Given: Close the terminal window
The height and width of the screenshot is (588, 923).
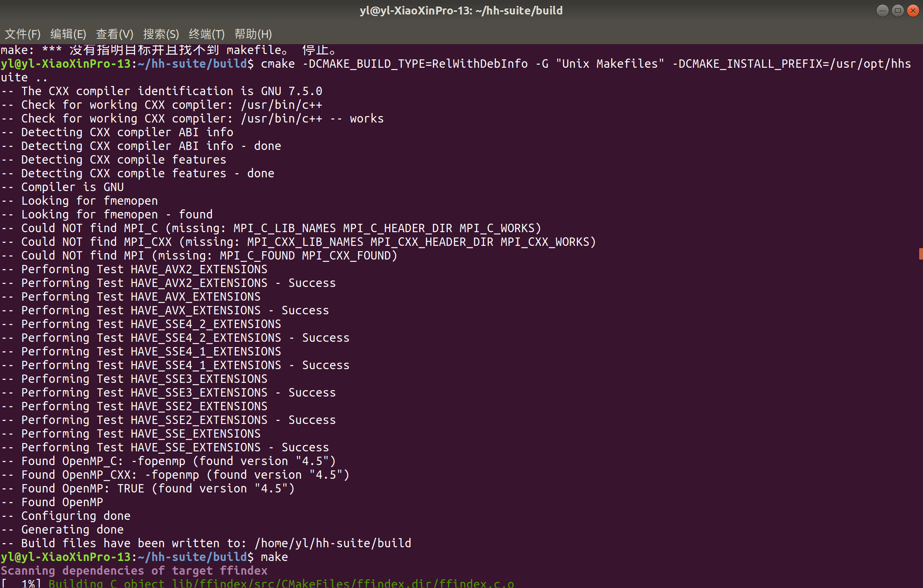Looking at the screenshot, I should coord(913,10).
